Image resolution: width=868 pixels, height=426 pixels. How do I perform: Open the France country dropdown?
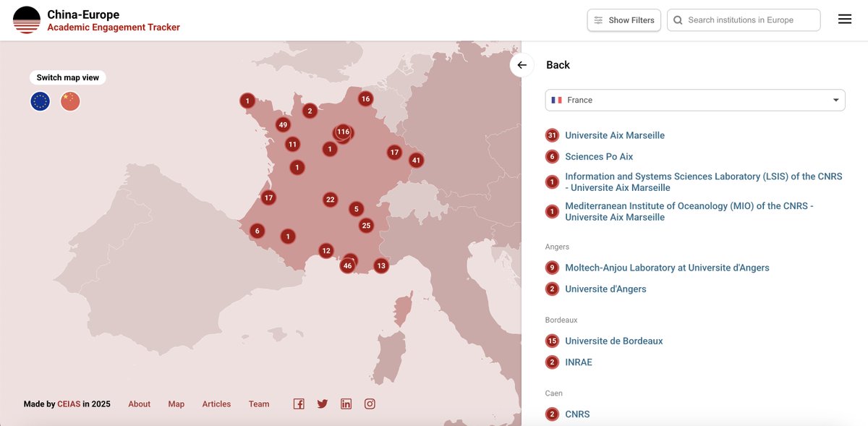695,100
